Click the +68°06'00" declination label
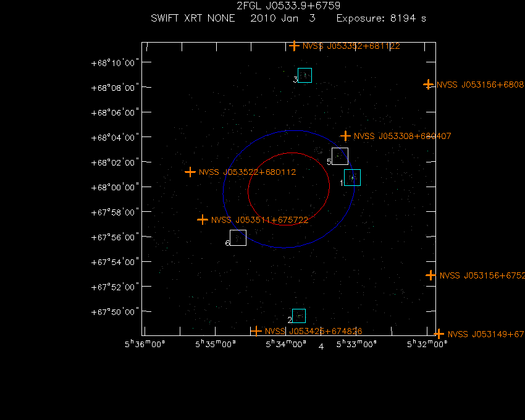The width and height of the screenshot is (525, 420). (x=115, y=112)
